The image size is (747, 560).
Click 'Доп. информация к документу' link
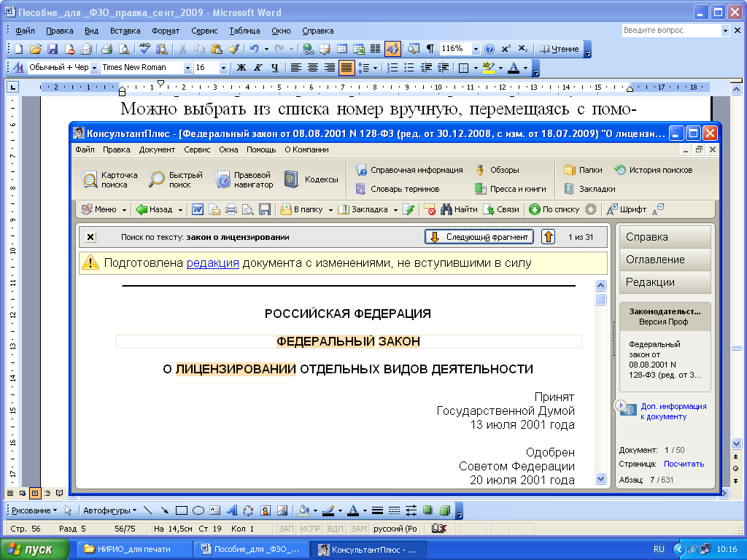[x=673, y=411]
